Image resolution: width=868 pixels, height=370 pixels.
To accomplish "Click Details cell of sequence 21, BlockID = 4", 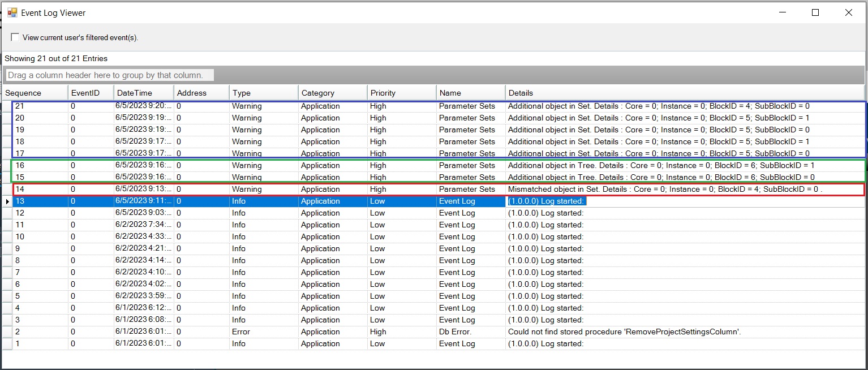I will 685,106.
